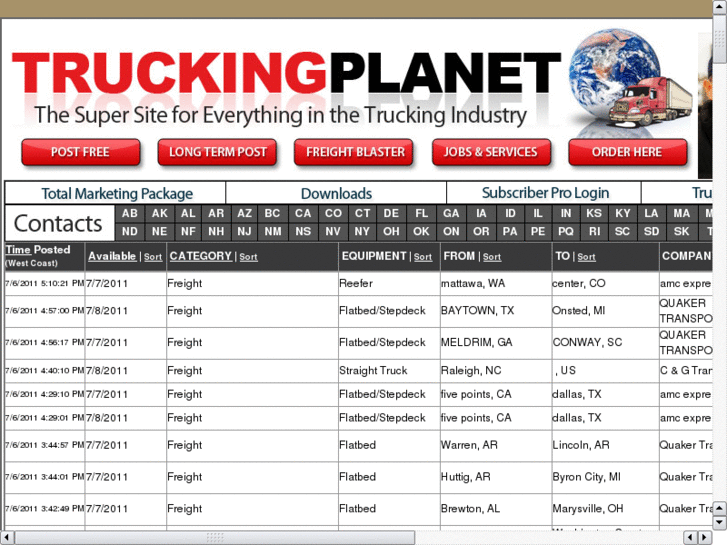Click the horizontal scrollbar right arrow

705,538
